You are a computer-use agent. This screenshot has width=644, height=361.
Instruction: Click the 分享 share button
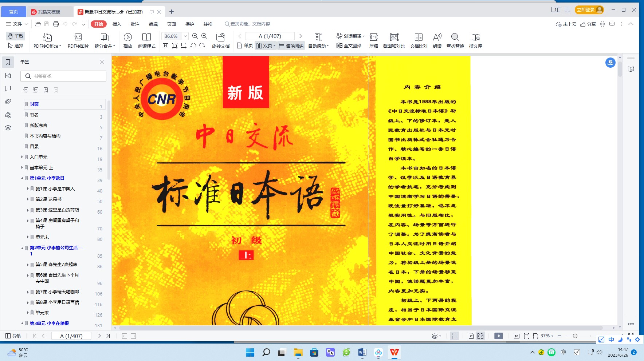click(588, 24)
